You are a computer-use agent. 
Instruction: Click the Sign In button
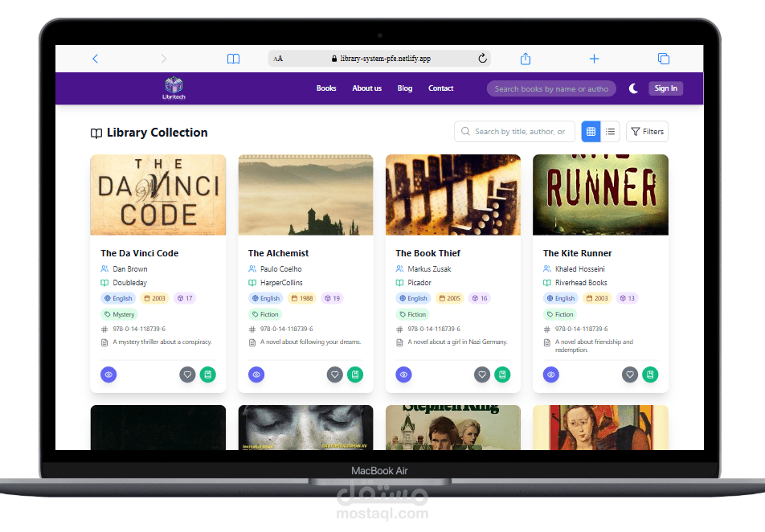[665, 88]
